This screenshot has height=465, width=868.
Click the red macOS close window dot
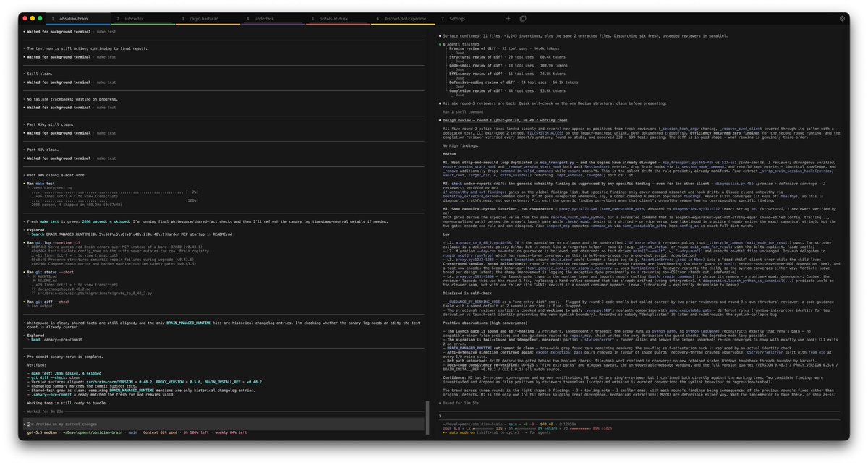25,18
